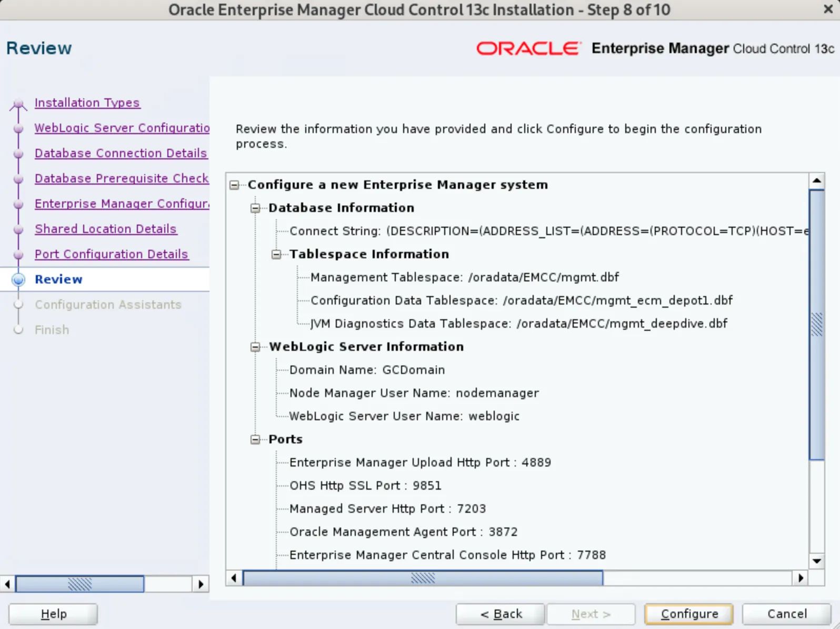Cancel the installation
This screenshot has width=840, height=629.
(x=786, y=614)
